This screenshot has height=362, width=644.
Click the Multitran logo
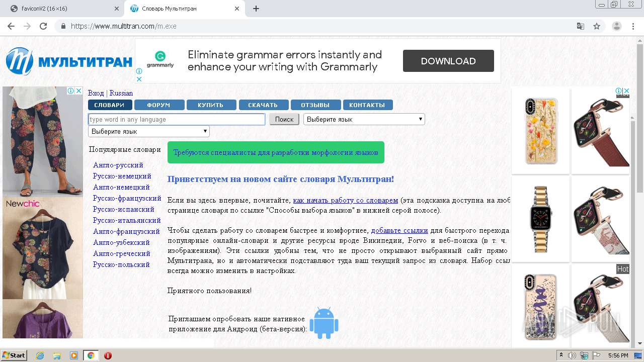[x=69, y=61]
